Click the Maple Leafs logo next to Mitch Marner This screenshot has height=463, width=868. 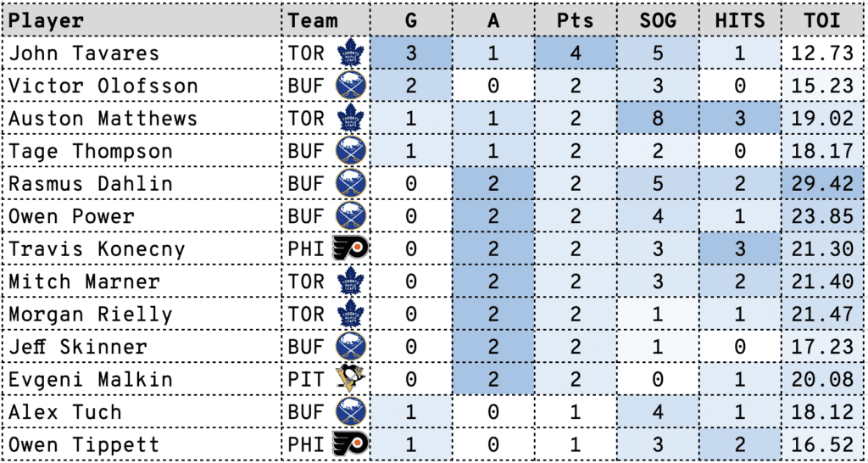(350, 282)
